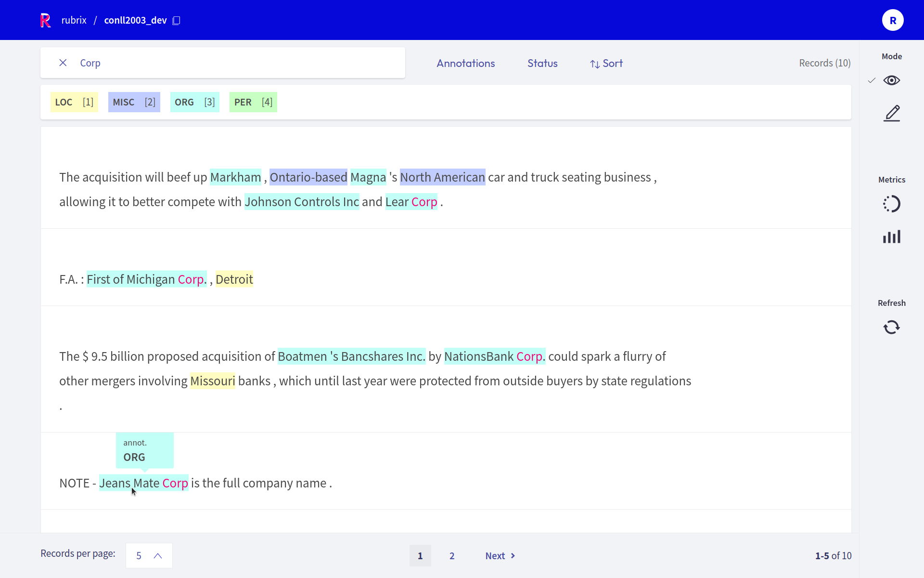Select the LOC label chip

(74, 102)
